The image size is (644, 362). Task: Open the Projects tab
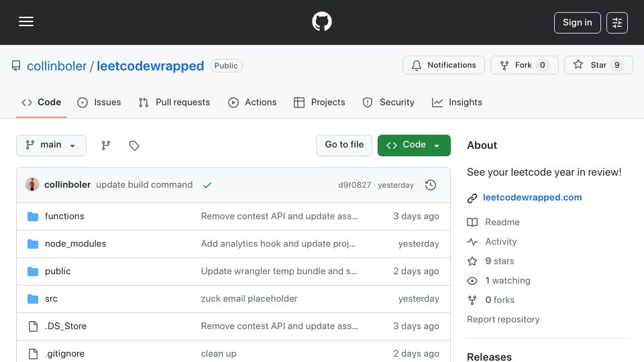[319, 102]
